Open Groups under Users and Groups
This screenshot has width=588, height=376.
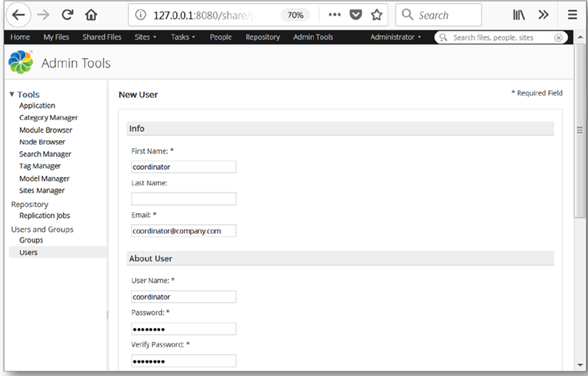(x=31, y=240)
